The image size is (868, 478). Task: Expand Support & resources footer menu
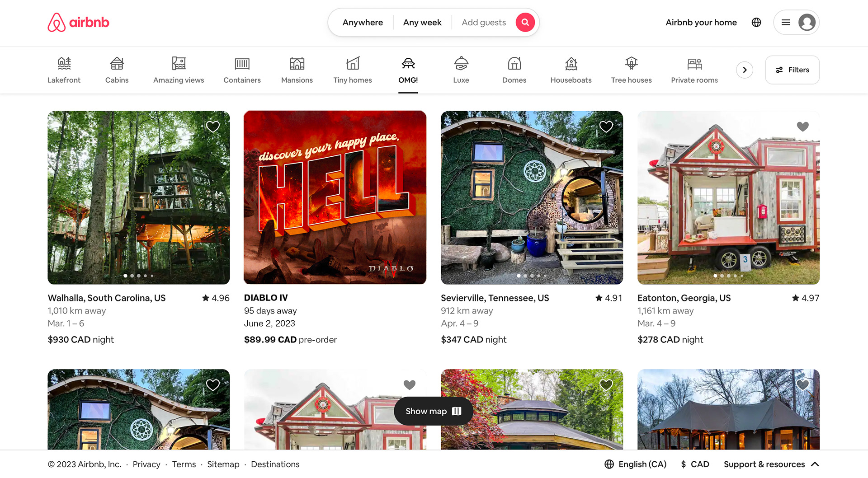pyautogui.click(x=771, y=464)
